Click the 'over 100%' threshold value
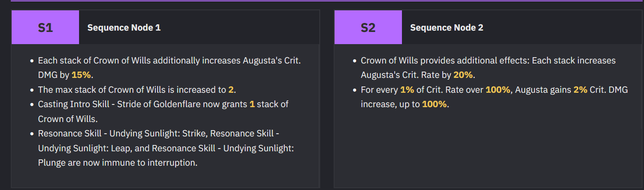This screenshot has height=190, width=644. click(x=498, y=90)
